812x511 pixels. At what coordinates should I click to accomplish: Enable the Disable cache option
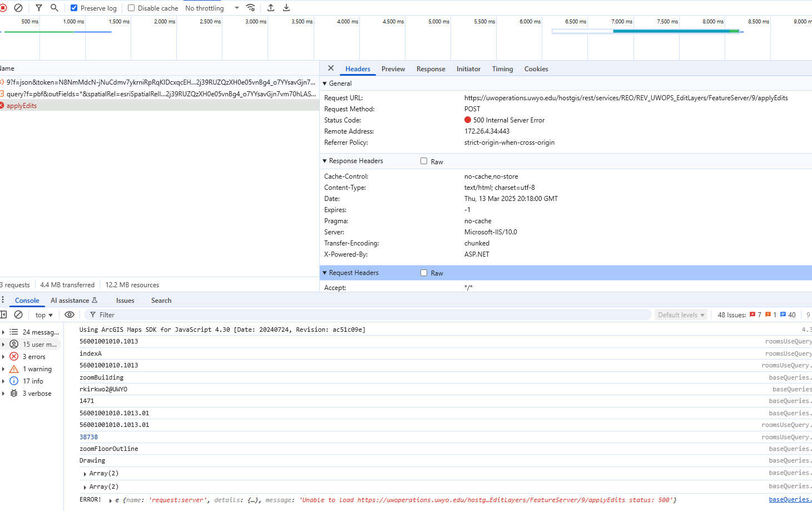(x=131, y=7)
